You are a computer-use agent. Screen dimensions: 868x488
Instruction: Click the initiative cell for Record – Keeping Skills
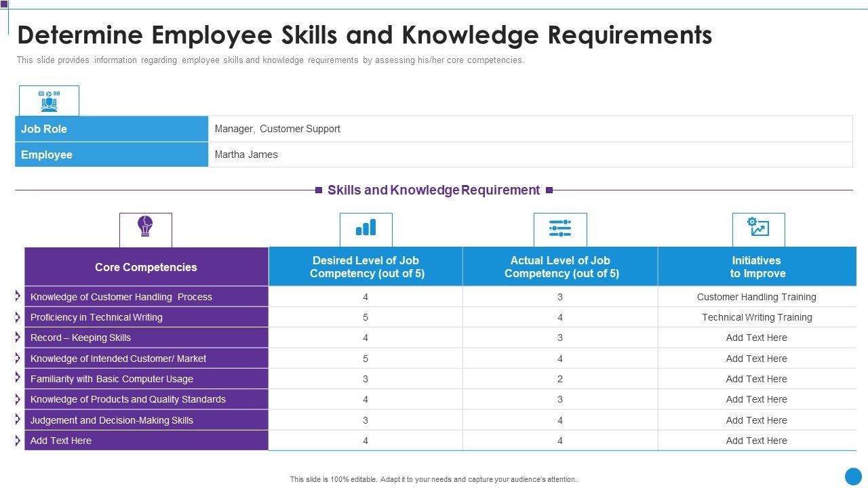757,338
